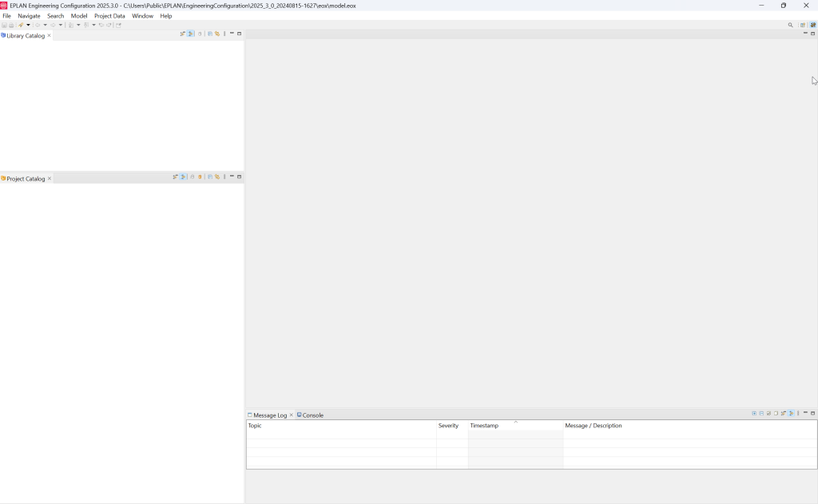Click the grey cylinder icon in Project Catalog
Image resolution: width=818 pixels, height=504 pixels.
point(193,177)
